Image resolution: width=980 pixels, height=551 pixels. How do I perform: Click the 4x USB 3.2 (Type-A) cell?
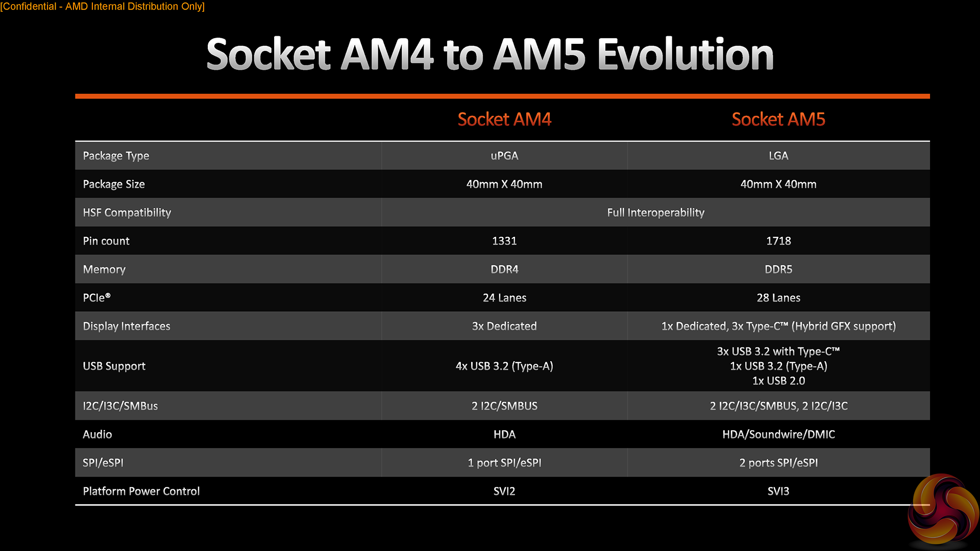click(x=504, y=366)
